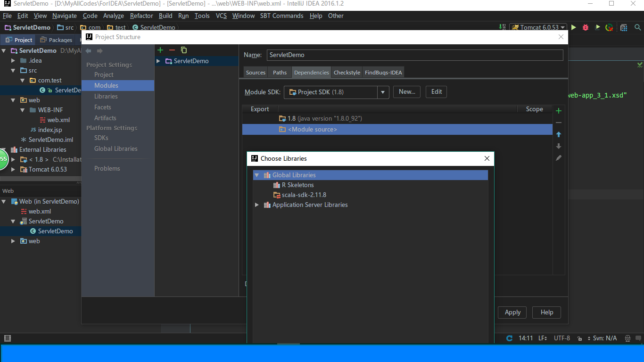Run Tomcat with the green Run icon
644x362 pixels.
[574, 27]
